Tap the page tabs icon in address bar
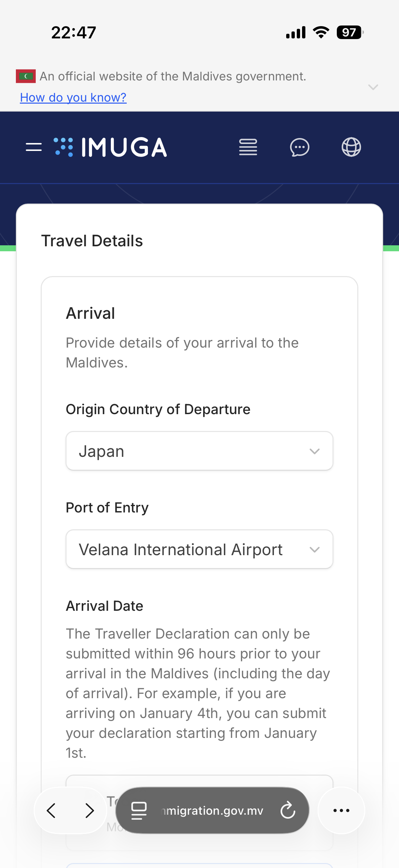399x868 pixels. point(139,810)
